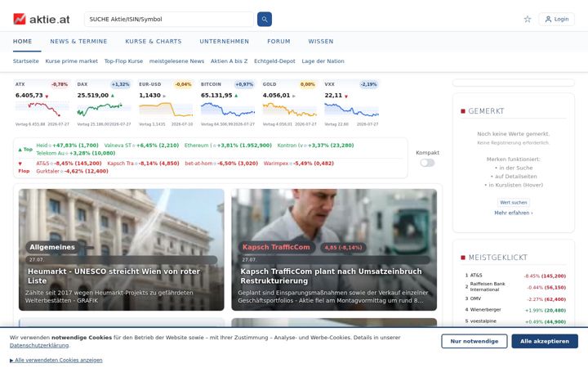Click Telekom Au +3,28% entry

click(x=76, y=153)
